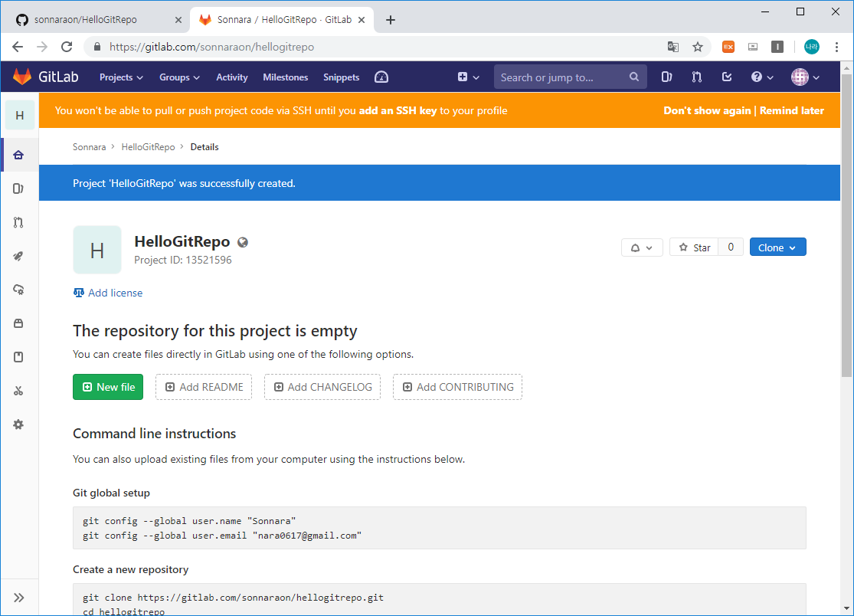Click add an SSH key link

398,110
